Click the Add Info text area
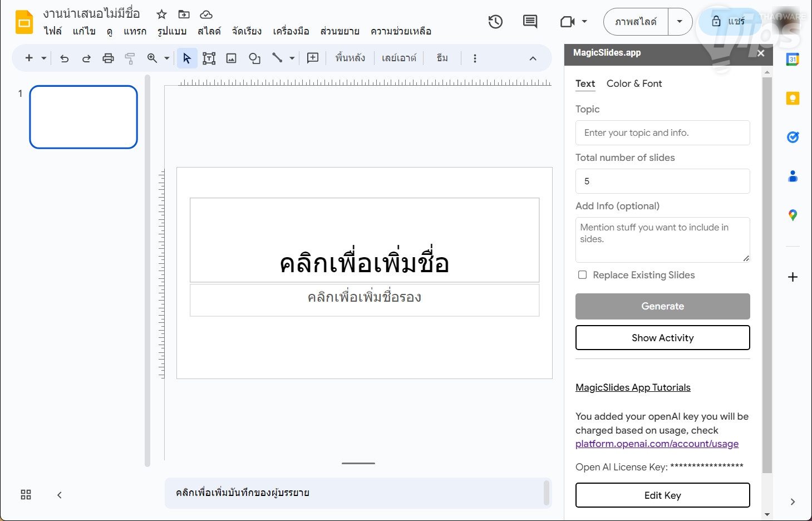 point(662,239)
